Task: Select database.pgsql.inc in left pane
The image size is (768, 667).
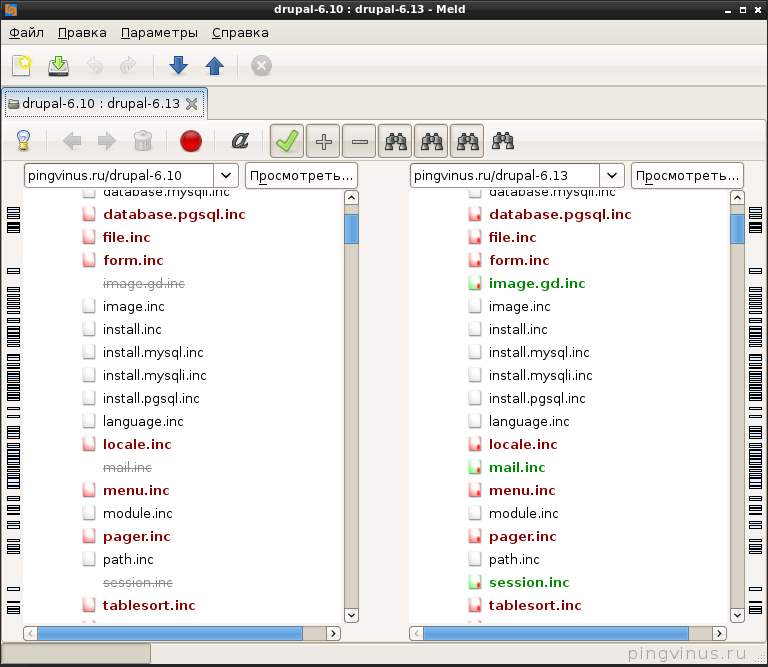Action: [174, 214]
